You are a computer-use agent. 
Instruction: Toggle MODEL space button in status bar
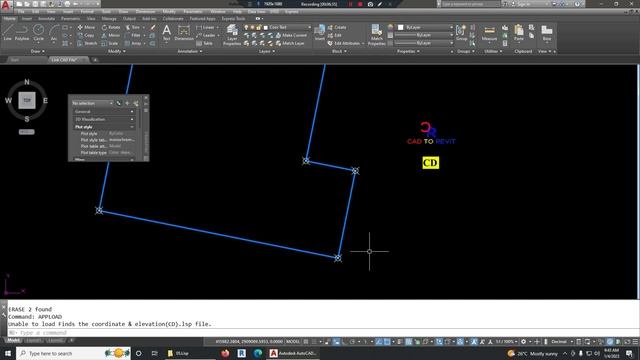[x=293, y=342]
